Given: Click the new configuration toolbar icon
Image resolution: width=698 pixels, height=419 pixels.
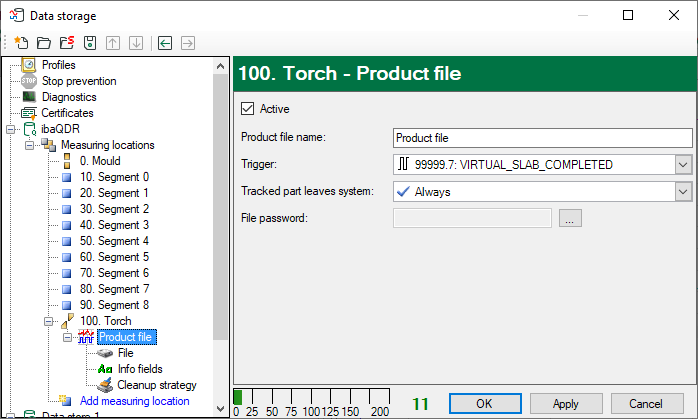Looking at the screenshot, I should click(21, 43).
